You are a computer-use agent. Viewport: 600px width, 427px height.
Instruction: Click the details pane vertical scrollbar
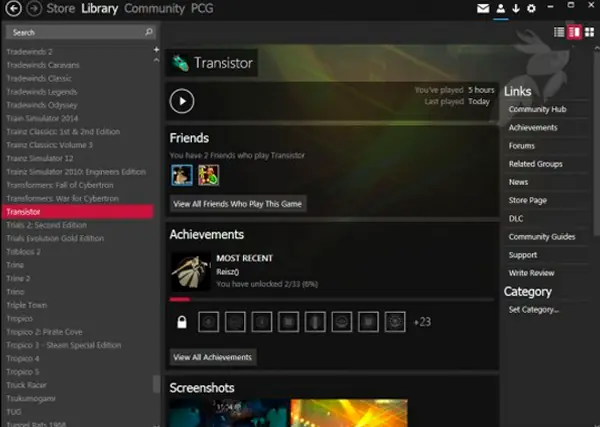pos(597,144)
